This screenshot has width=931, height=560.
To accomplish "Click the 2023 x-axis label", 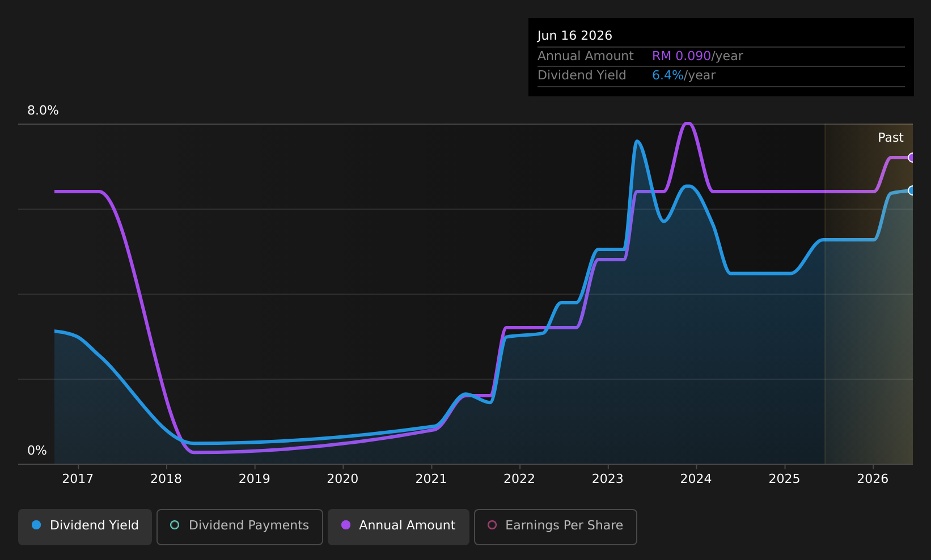I will pos(608,479).
